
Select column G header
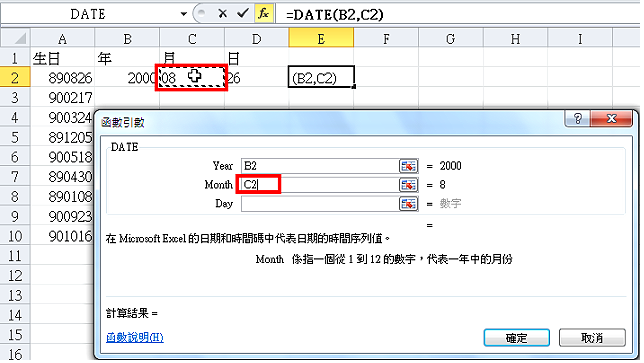point(451,39)
